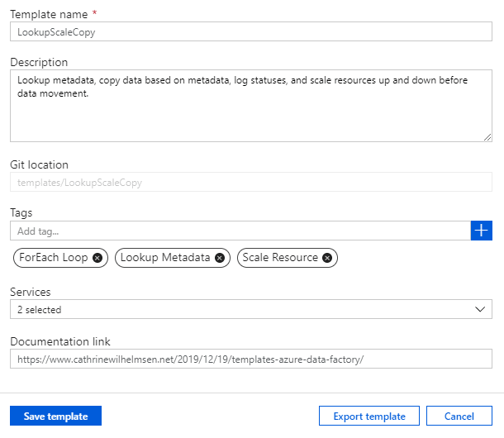Click the Documentation link URL field

(x=250, y=359)
